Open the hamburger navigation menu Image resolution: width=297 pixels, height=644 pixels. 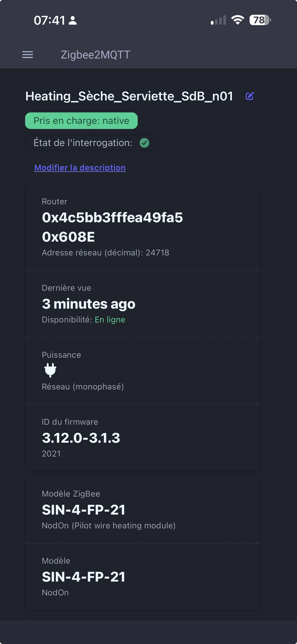tap(27, 55)
